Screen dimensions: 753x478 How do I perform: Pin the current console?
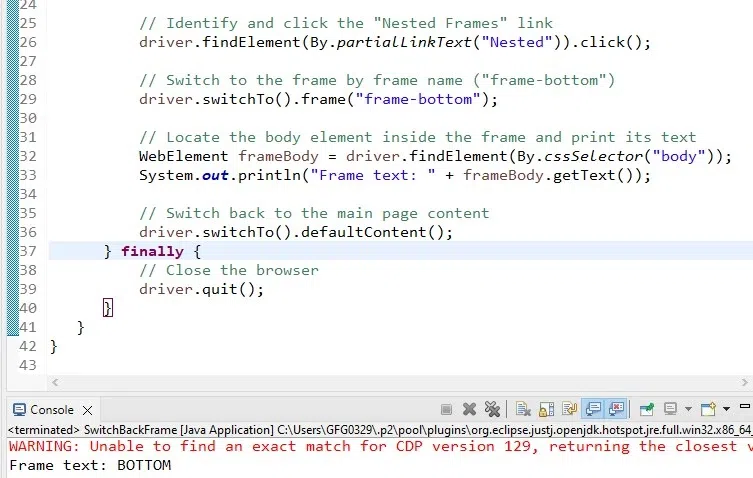coord(647,409)
